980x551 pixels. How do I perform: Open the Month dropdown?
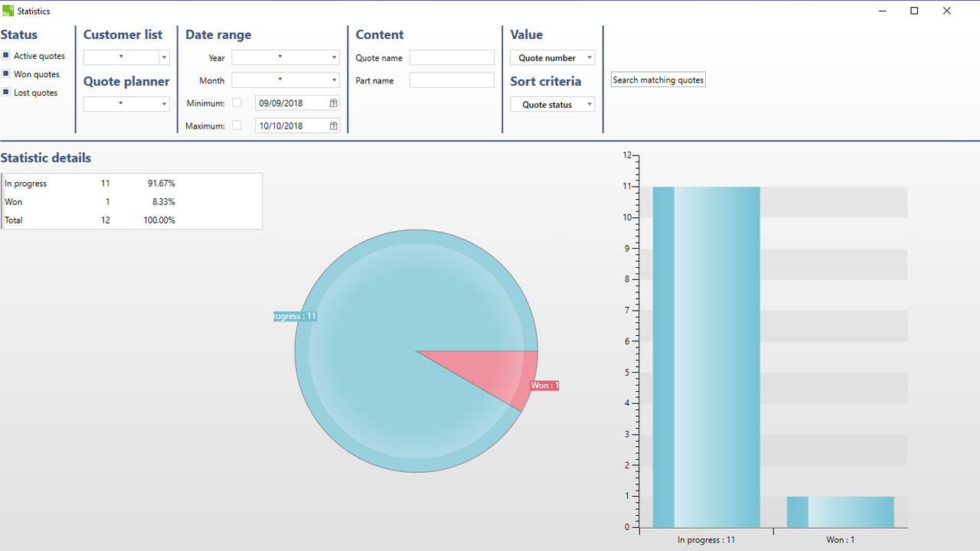pos(334,80)
